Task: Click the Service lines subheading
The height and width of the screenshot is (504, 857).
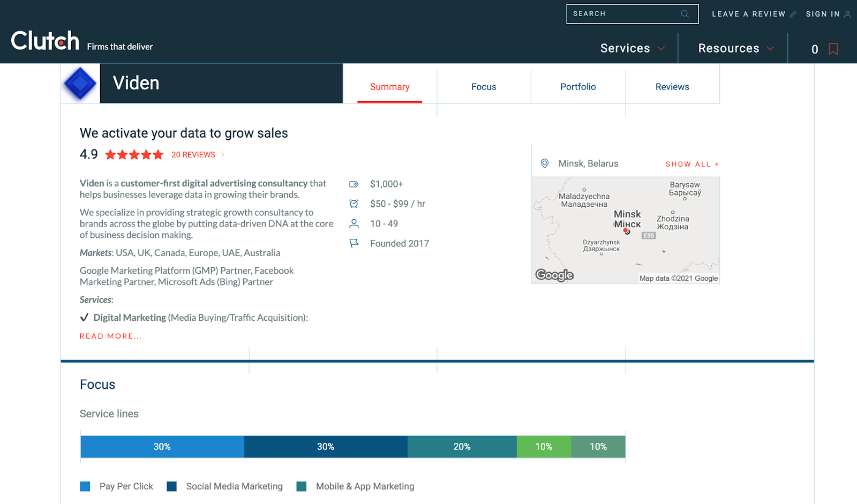Action: pyautogui.click(x=109, y=414)
